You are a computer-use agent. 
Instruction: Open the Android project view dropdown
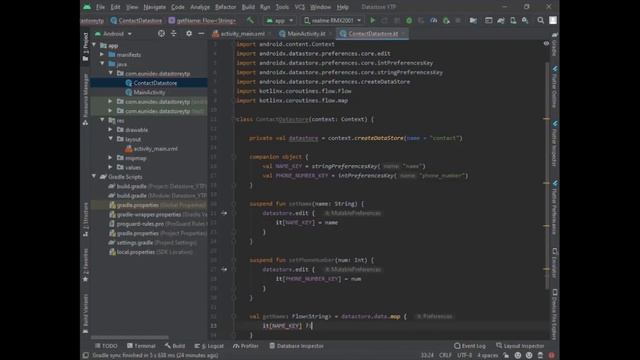[x=113, y=33]
